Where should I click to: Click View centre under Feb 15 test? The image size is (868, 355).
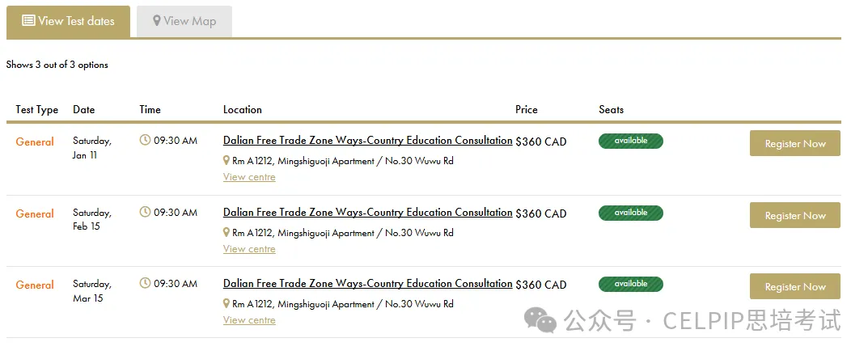coord(249,249)
